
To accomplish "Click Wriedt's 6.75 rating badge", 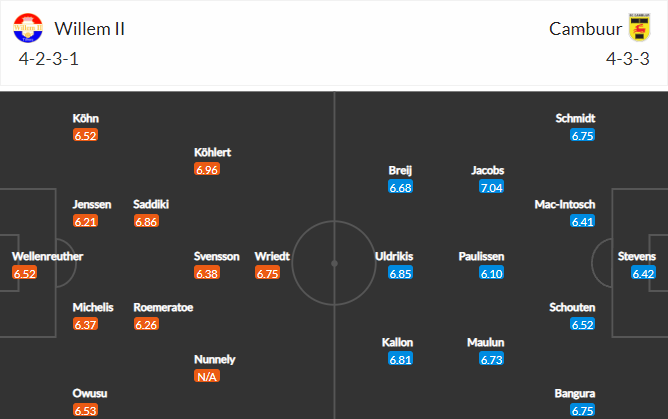I will 267,273.
